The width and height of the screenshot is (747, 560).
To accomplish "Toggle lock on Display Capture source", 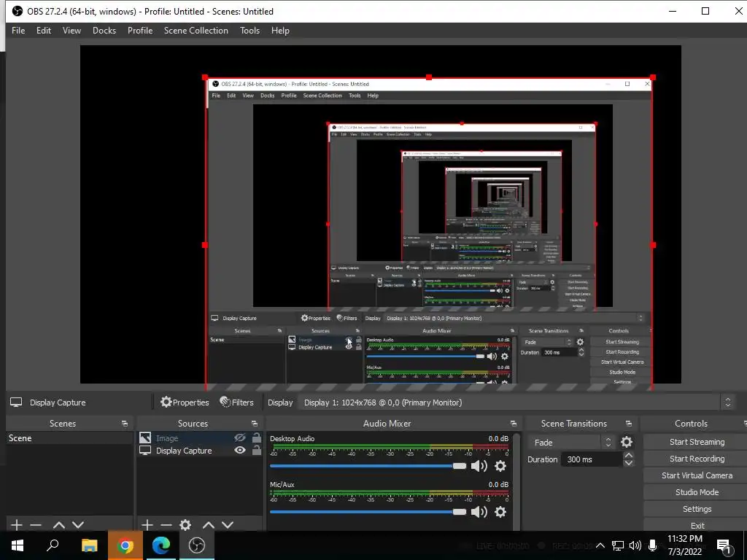I will click(x=257, y=450).
